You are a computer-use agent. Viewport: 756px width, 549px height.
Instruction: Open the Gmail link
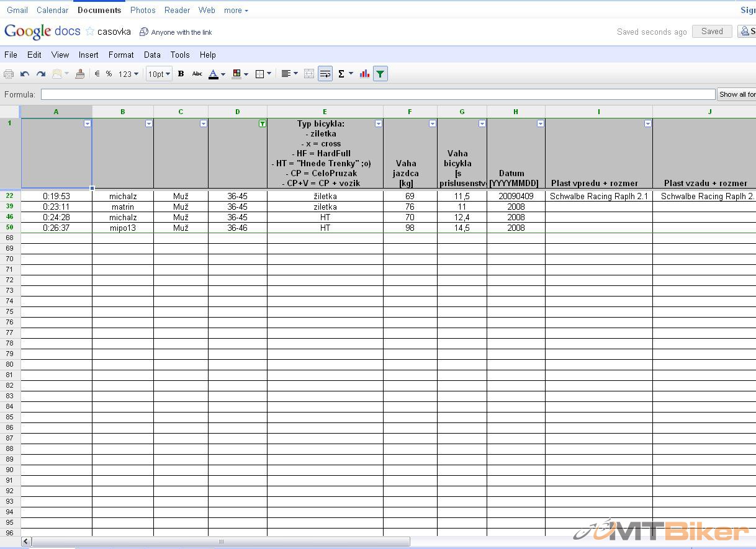(x=17, y=11)
